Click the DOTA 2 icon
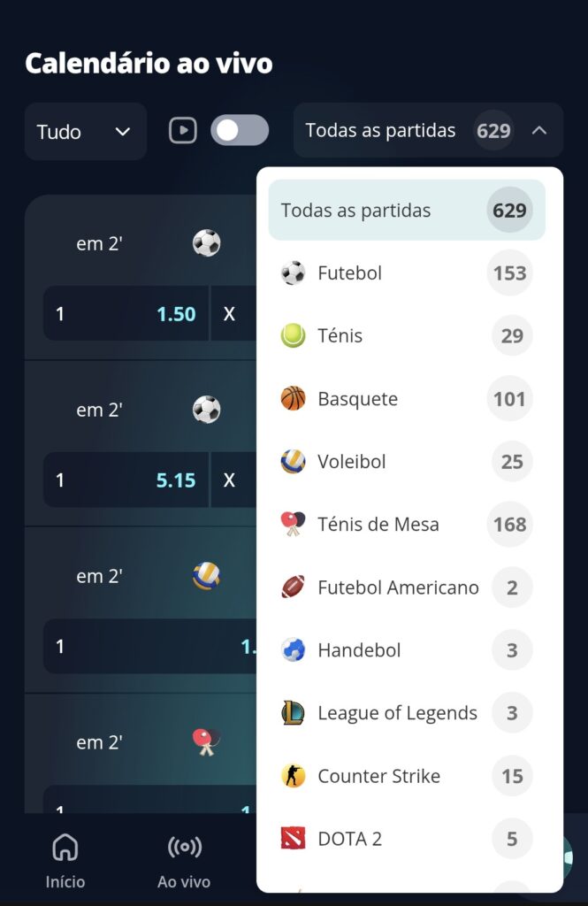Image resolution: width=588 pixels, height=906 pixels. pos(291,839)
